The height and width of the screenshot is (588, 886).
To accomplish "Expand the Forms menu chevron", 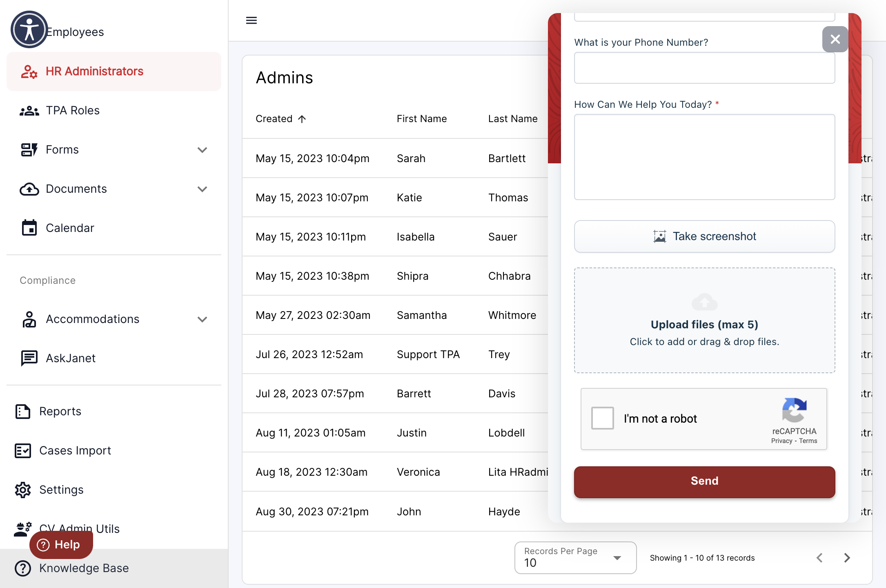I will pos(203,150).
